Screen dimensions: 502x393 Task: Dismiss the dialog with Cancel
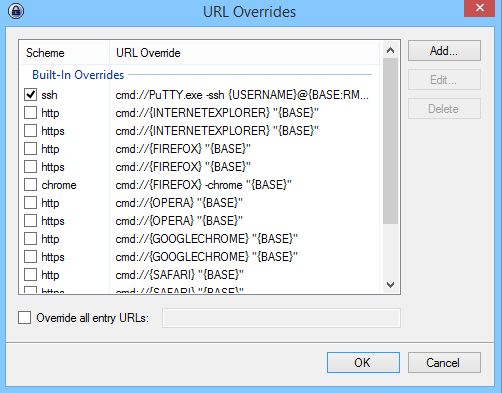(444, 362)
